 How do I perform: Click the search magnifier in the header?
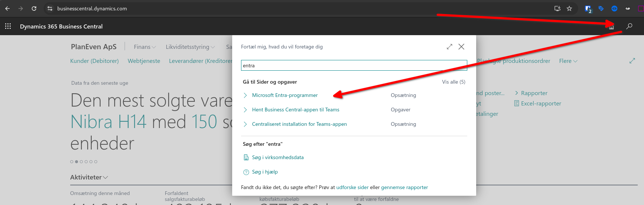pos(629,26)
